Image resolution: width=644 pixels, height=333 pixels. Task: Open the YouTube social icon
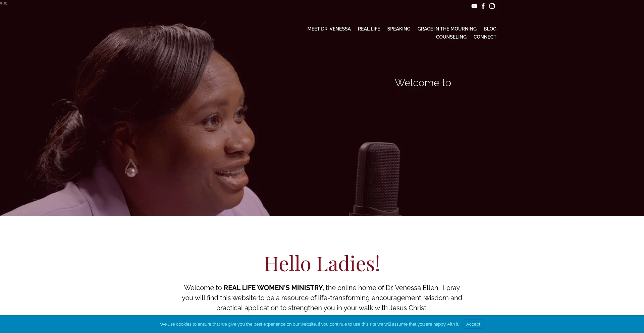coord(474,6)
